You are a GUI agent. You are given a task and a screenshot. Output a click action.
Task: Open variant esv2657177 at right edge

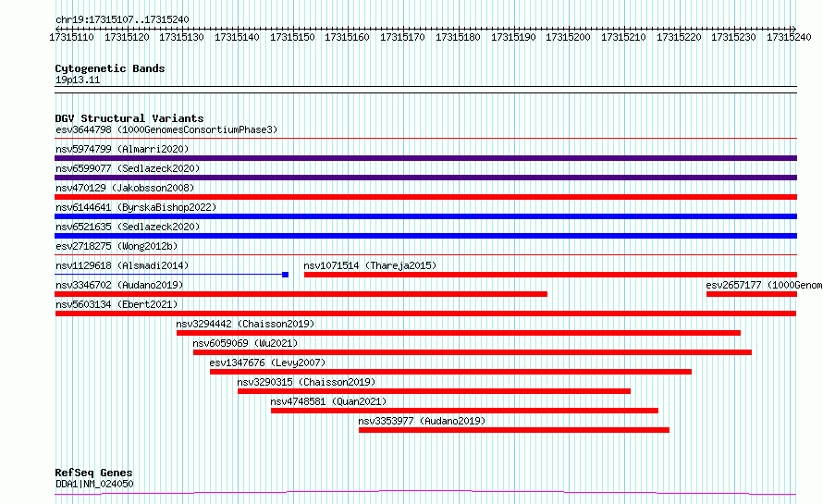764,285
